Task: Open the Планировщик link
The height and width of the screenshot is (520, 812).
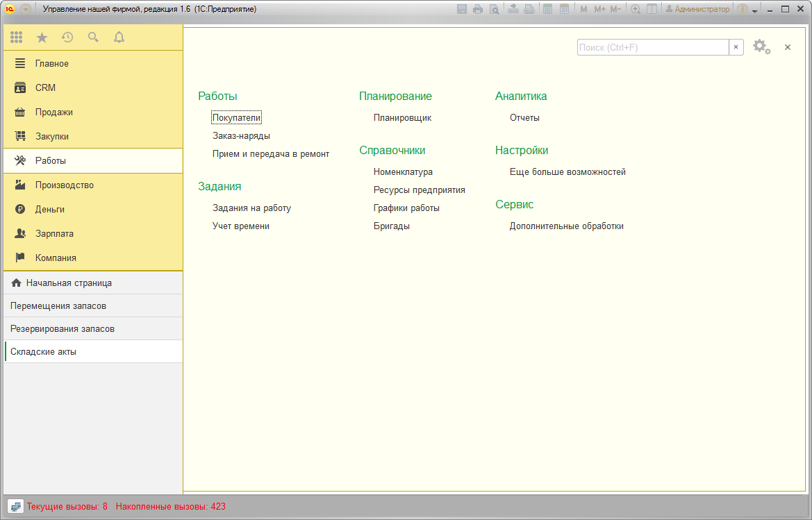Action: (402, 117)
